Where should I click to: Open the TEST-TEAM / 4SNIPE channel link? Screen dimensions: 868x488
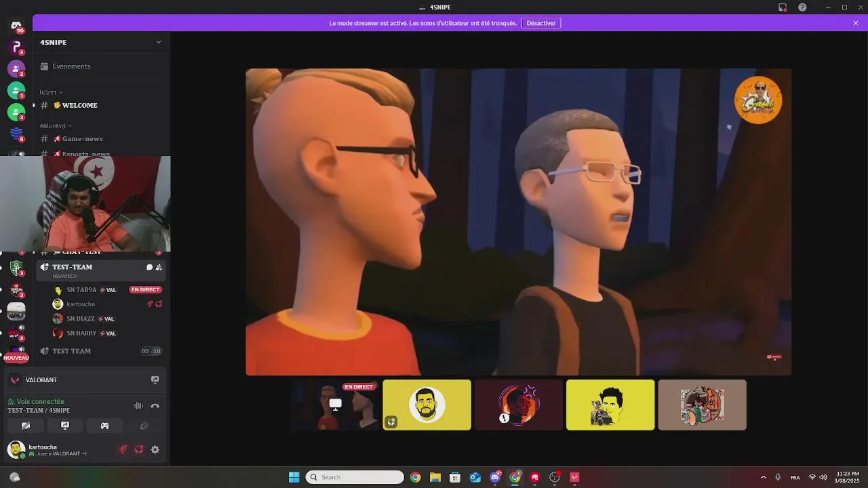click(x=39, y=411)
